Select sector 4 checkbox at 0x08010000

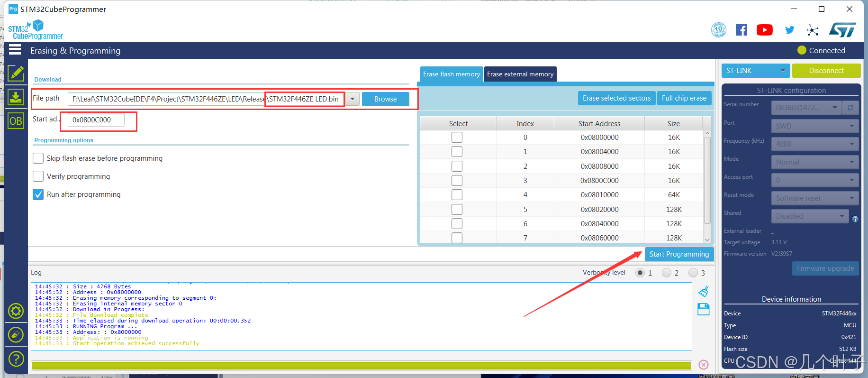(x=457, y=194)
